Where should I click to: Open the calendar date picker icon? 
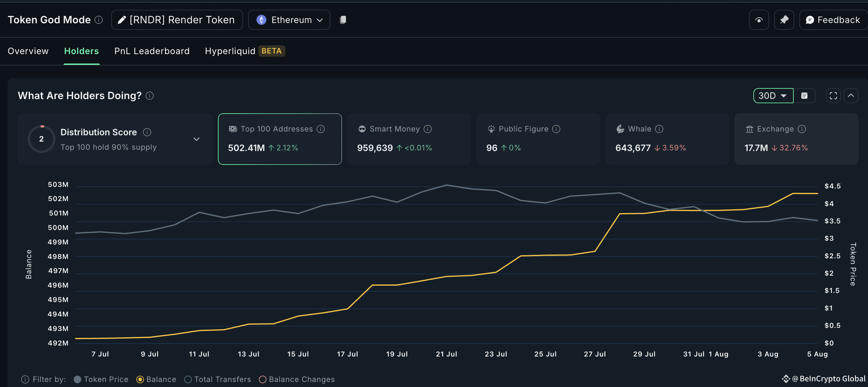[x=804, y=96]
